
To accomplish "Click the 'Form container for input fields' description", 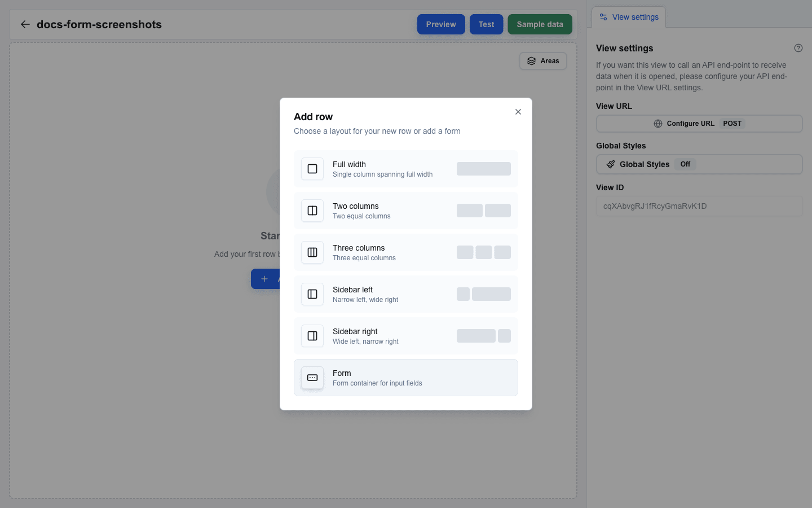I will point(377,383).
